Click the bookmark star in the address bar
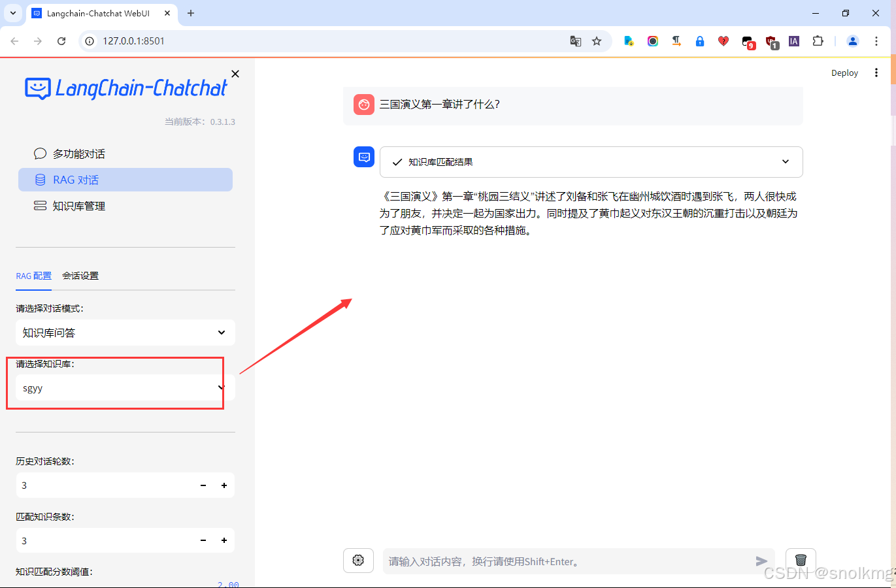The width and height of the screenshot is (896, 588). point(596,41)
